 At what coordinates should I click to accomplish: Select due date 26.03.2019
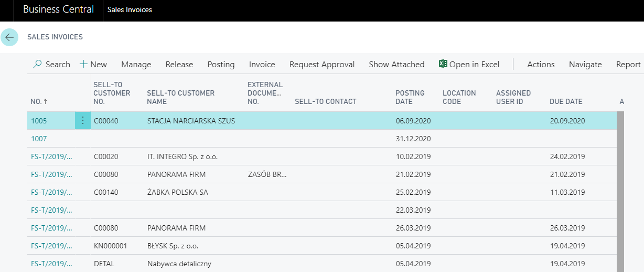567,228
